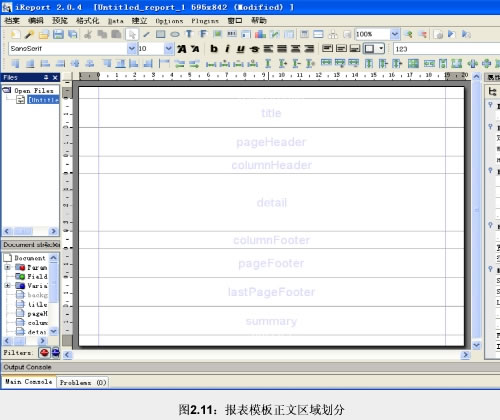Select the title band in Document tree

[x=37, y=304]
